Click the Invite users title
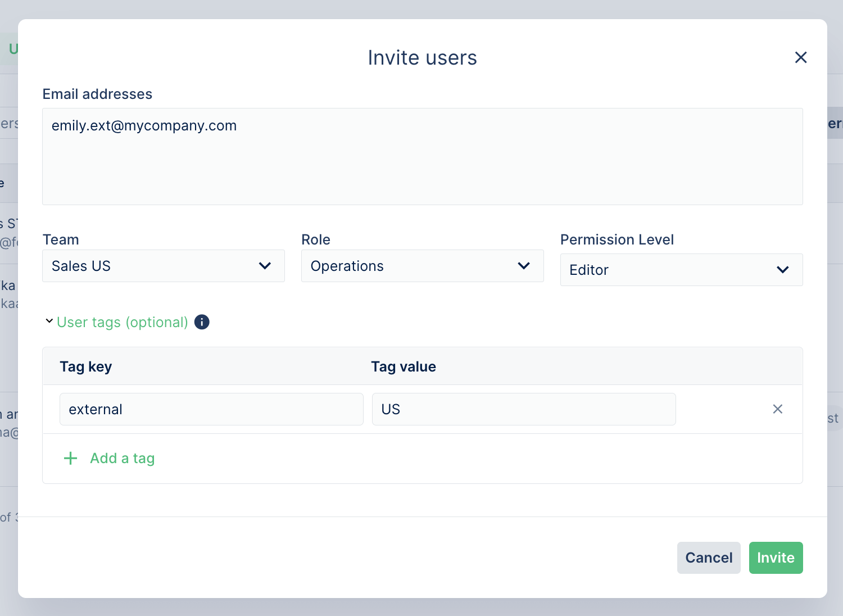843x616 pixels. click(423, 58)
